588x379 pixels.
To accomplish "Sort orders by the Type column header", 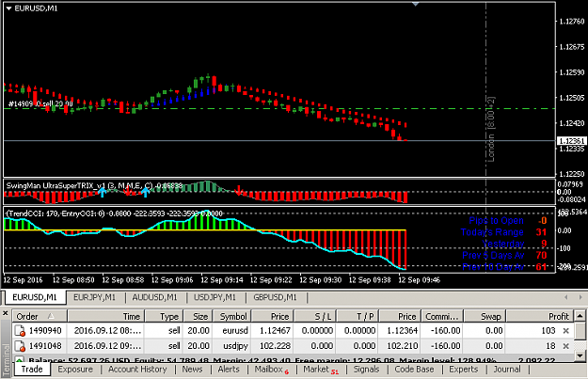I will 164,316.
